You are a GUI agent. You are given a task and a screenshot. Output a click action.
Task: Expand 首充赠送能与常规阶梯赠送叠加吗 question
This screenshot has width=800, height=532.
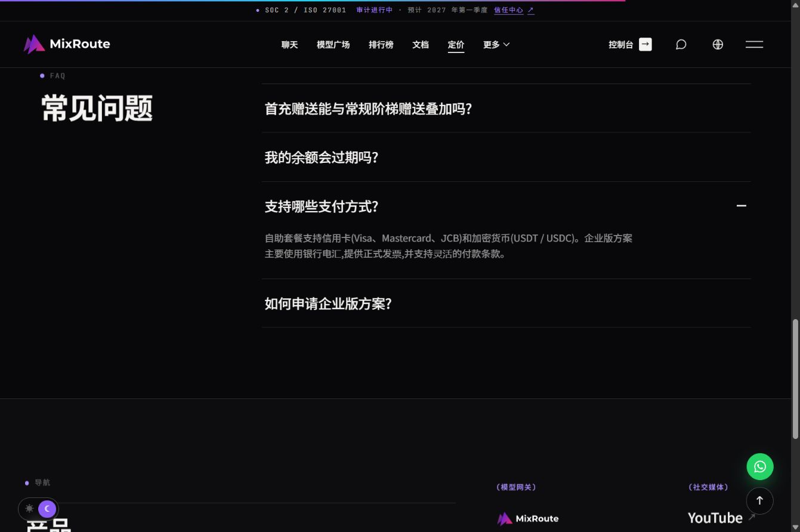click(x=506, y=109)
